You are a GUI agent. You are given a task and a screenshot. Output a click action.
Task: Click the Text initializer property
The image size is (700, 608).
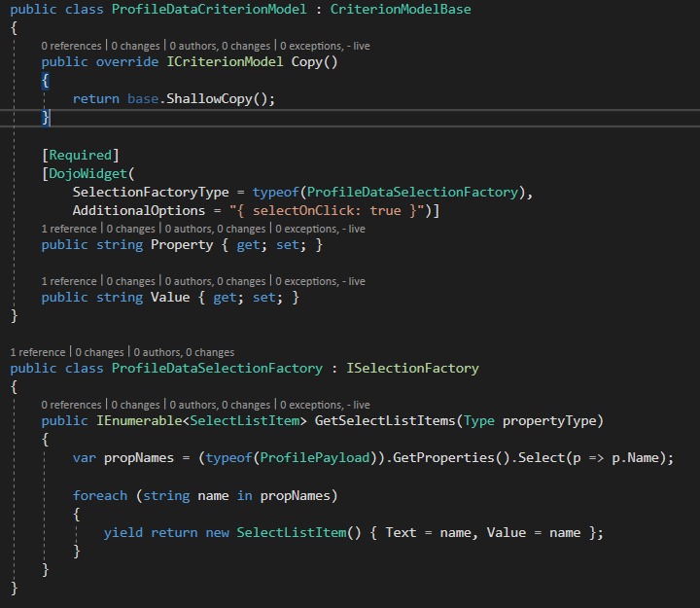(401, 533)
